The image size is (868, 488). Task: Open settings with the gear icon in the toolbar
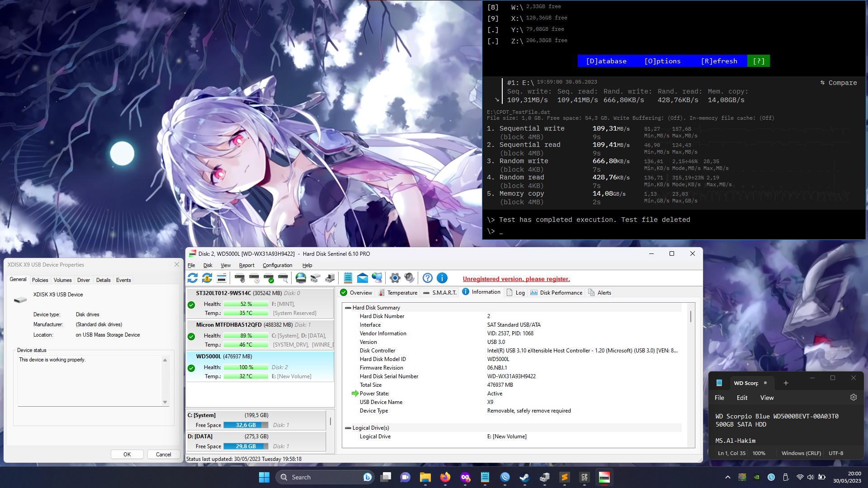[395, 278]
